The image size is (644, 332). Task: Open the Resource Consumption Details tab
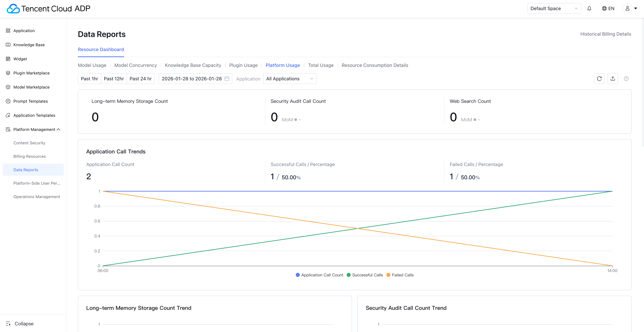click(x=375, y=65)
